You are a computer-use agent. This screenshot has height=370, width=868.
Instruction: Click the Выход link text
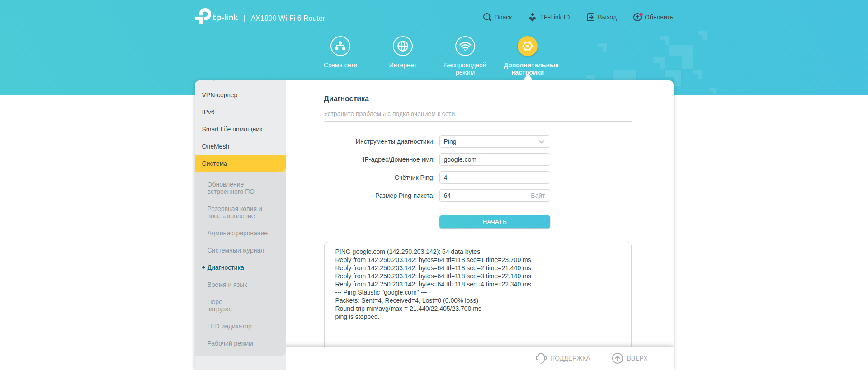(607, 17)
